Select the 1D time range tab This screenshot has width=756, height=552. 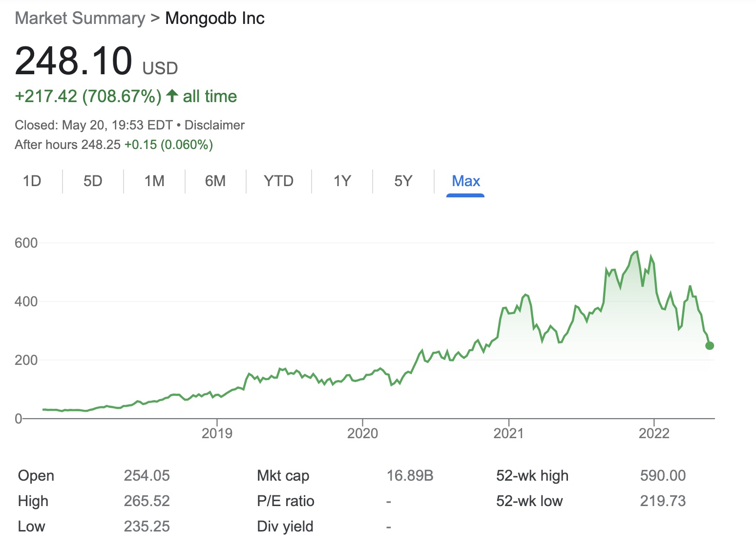[32, 181]
